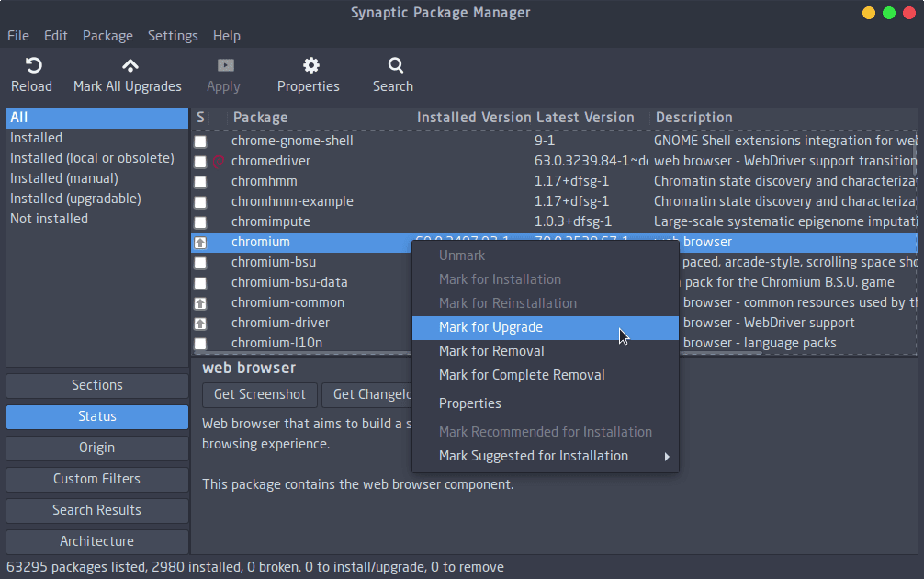The width and height of the screenshot is (924, 579).
Task: Select the chromium-l10n package name
Action: pyautogui.click(x=276, y=343)
